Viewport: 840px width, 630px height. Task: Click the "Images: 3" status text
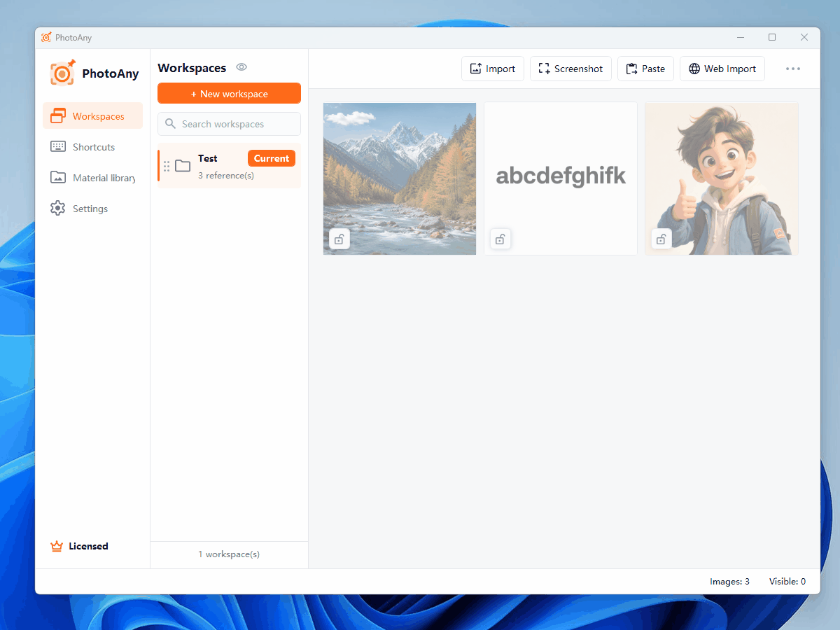point(729,582)
